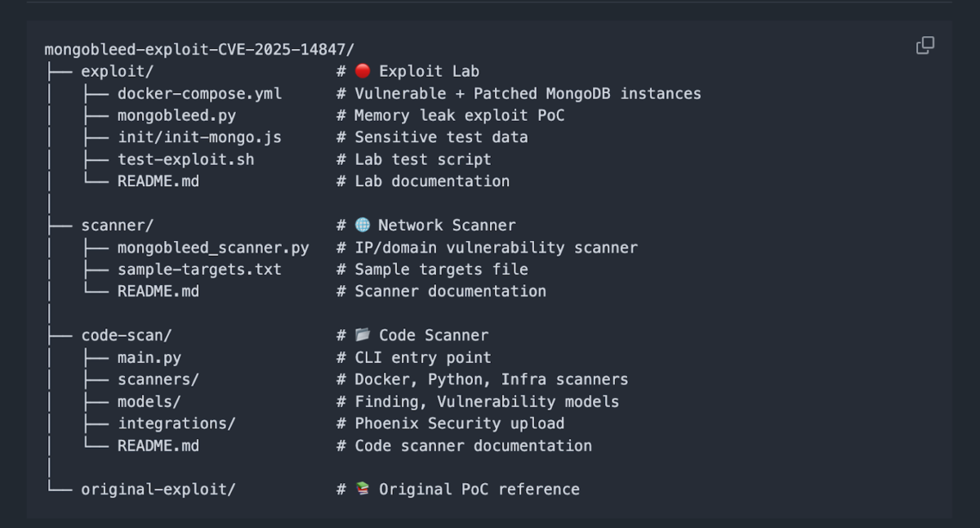This screenshot has width=980, height=528.
Task: Click the root mongobleed-exploit-CVE-2025-14847/ folder name
Action: click(x=199, y=50)
